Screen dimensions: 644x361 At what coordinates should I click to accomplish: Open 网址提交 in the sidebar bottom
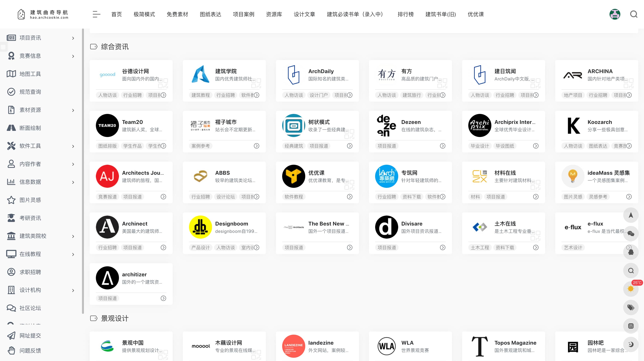(30, 335)
